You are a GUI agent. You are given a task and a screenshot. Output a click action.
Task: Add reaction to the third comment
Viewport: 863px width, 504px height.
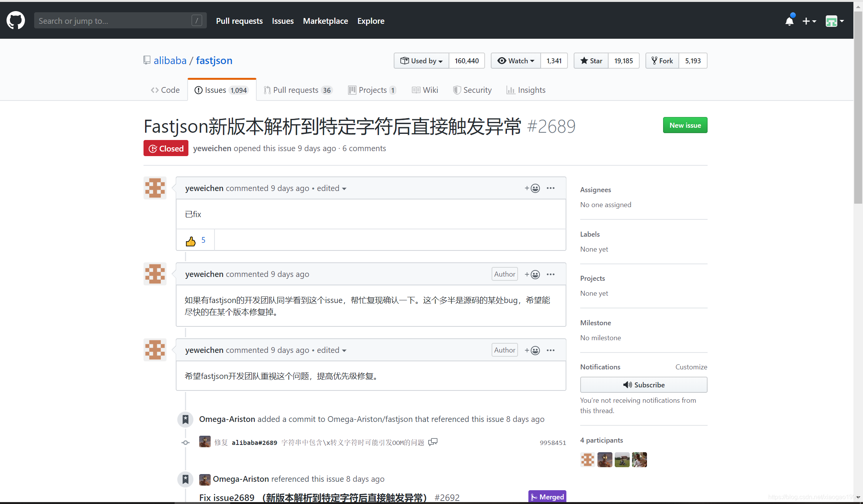click(532, 350)
